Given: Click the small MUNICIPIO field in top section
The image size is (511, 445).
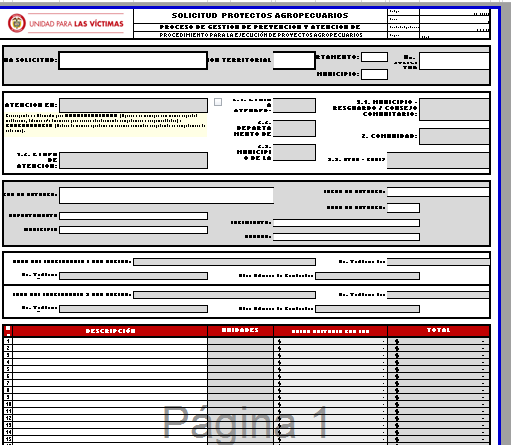Looking at the screenshot, I should coord(374,74).
